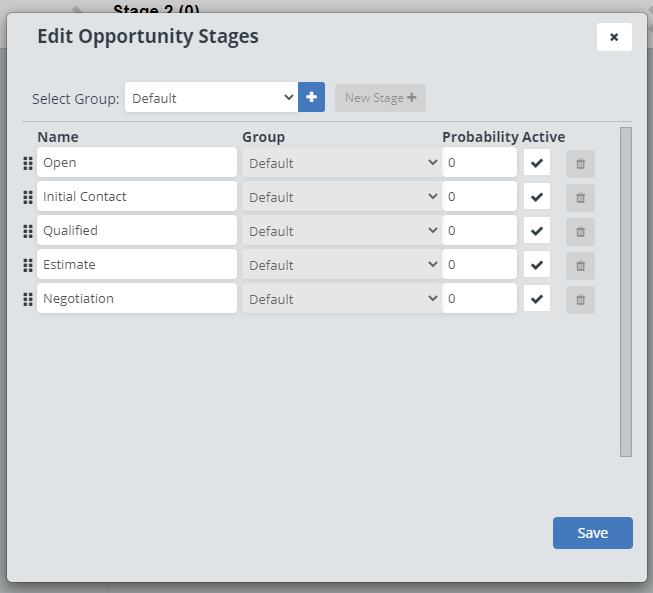The height and width of the screenshot is (593, 653).
Task: Open the Select Group dropdown
Action: tap(211, 97)
